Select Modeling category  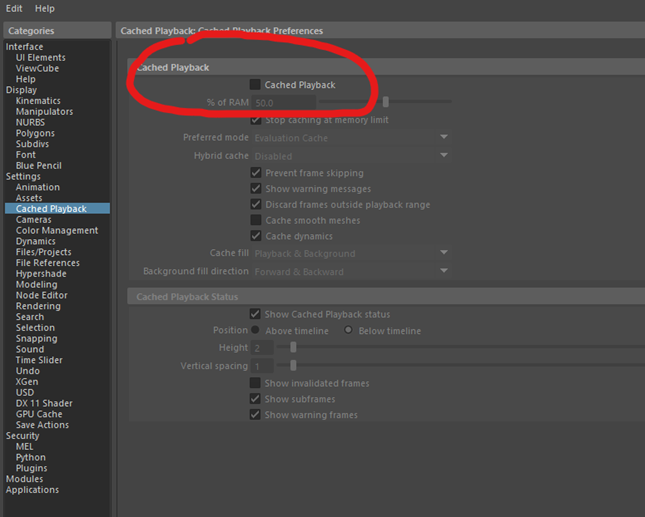click(36, 284)
